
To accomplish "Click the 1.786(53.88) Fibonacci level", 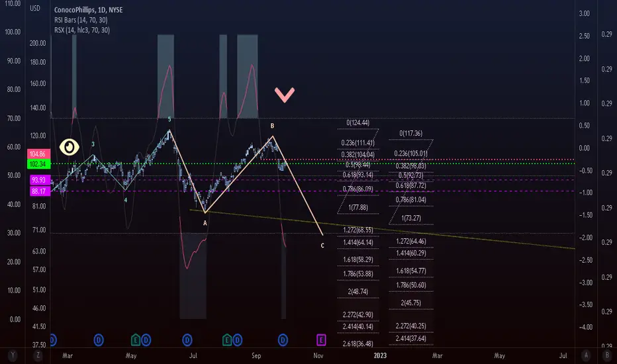I will tap(357, 274).
